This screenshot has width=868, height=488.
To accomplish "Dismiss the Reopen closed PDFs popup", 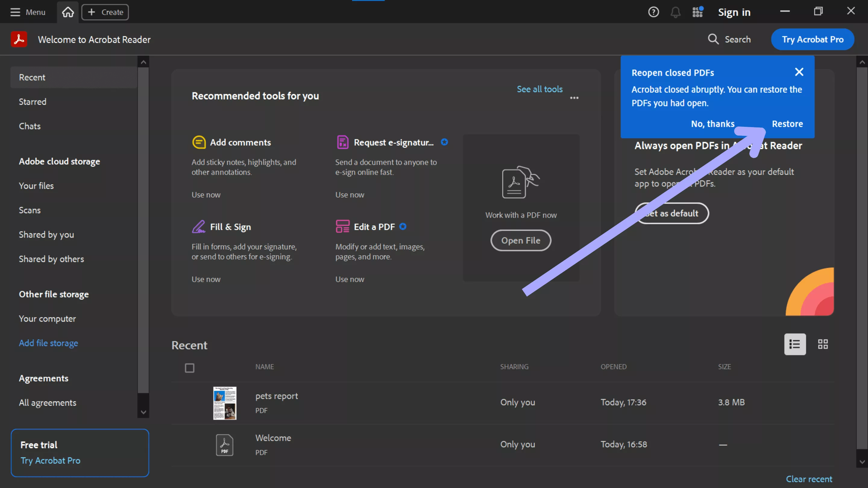I will [799, 72].
